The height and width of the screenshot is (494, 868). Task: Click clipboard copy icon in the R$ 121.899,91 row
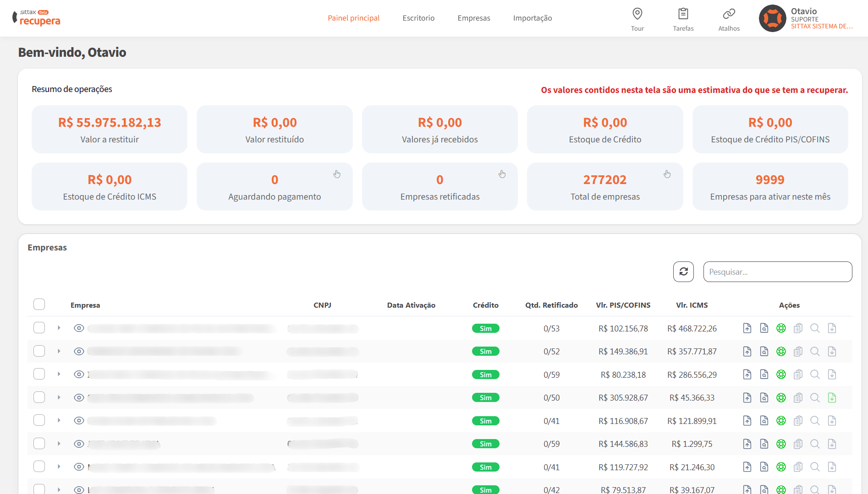798,421
